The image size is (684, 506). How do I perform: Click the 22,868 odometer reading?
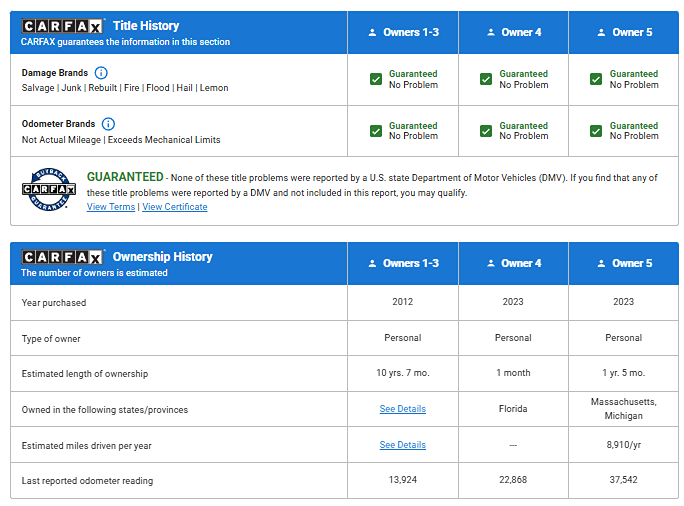point(513,480)
